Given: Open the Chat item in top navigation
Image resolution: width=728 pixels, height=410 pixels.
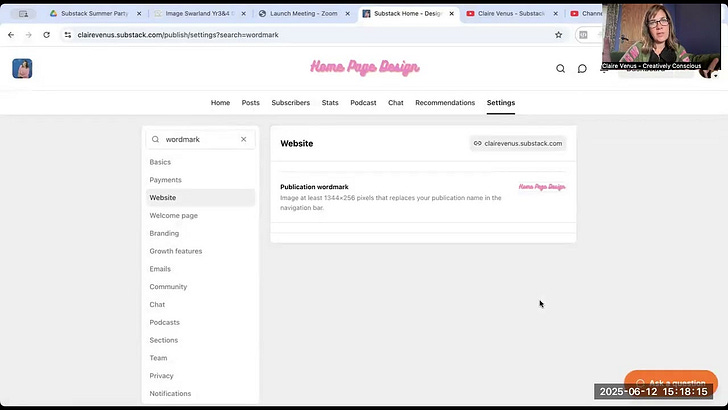Looking at the screenshot, I should point(396,103).
